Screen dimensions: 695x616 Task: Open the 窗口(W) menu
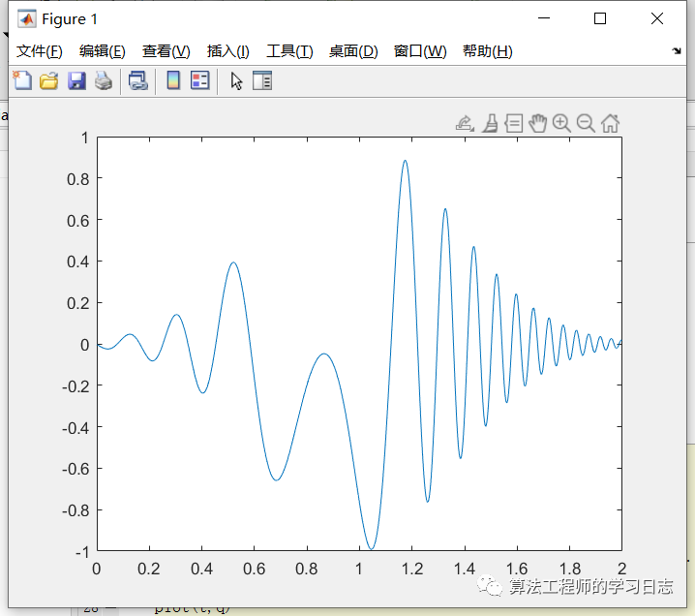click(420, 51)
